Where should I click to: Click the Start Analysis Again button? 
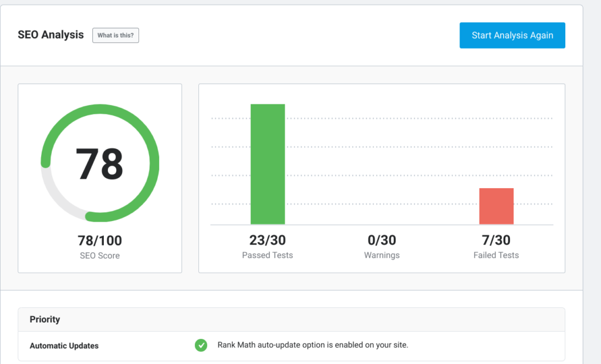point(512,35)
